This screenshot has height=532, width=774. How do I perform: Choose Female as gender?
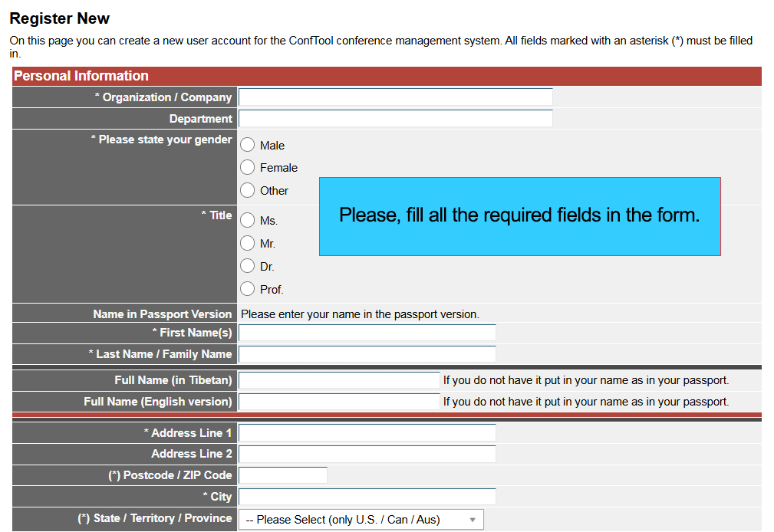click(248, 167)
